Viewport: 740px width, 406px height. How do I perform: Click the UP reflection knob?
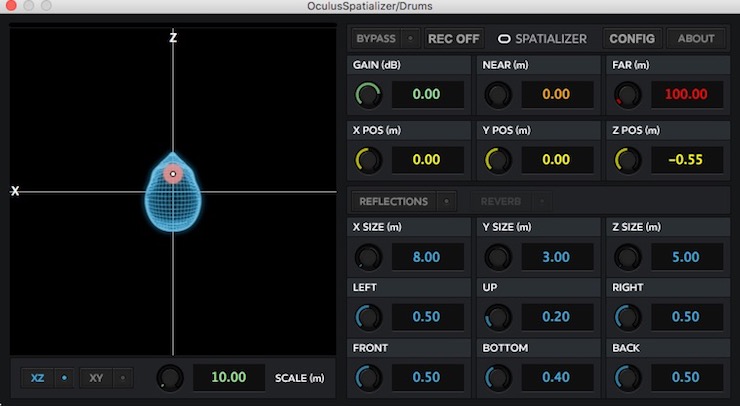(x=498, y=317)
